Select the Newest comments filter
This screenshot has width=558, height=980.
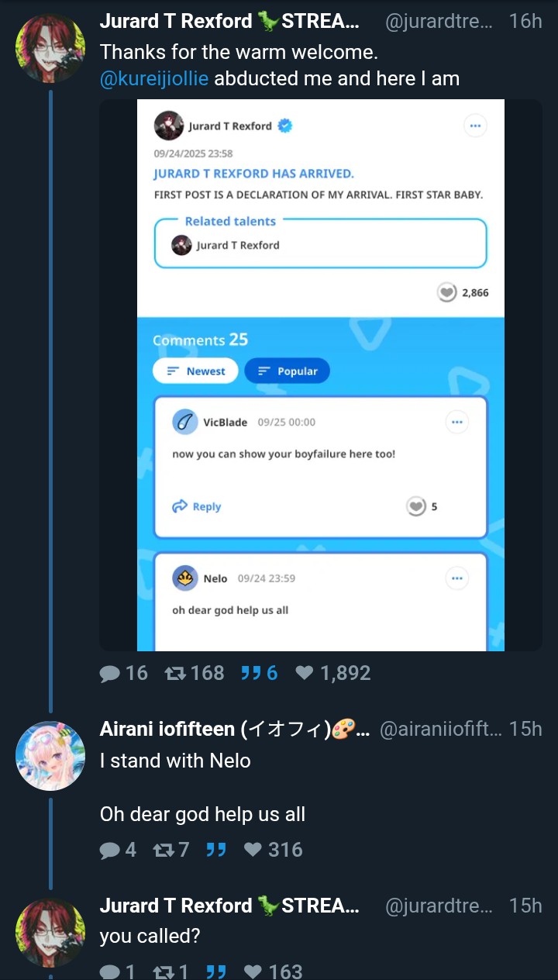tap(195, 371)
